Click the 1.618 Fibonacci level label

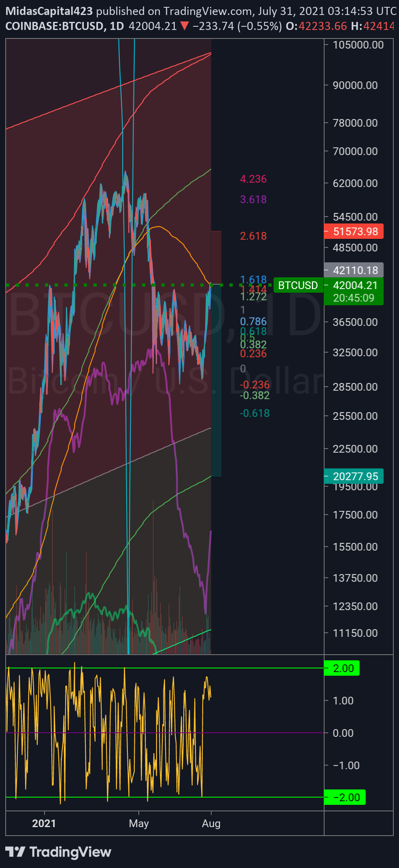click(x=253, y=279)
